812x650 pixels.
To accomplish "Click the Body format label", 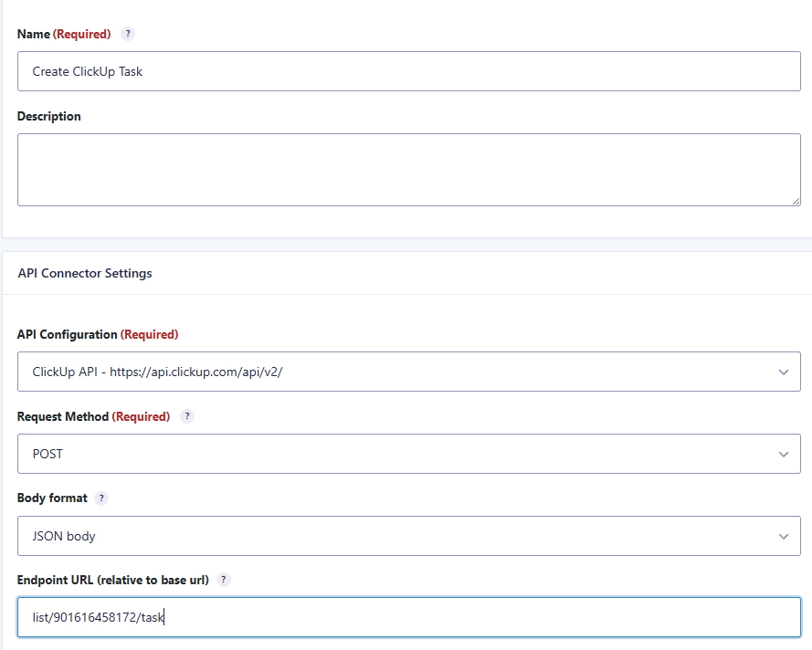I will click(x=52, y=498).
